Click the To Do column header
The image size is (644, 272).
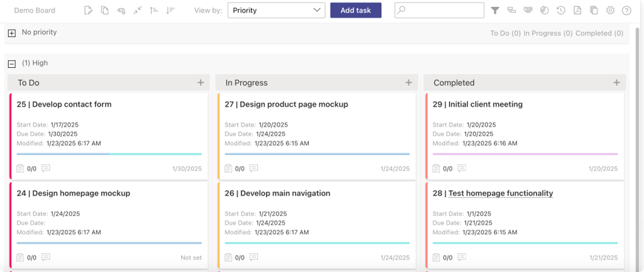(108, 82)
